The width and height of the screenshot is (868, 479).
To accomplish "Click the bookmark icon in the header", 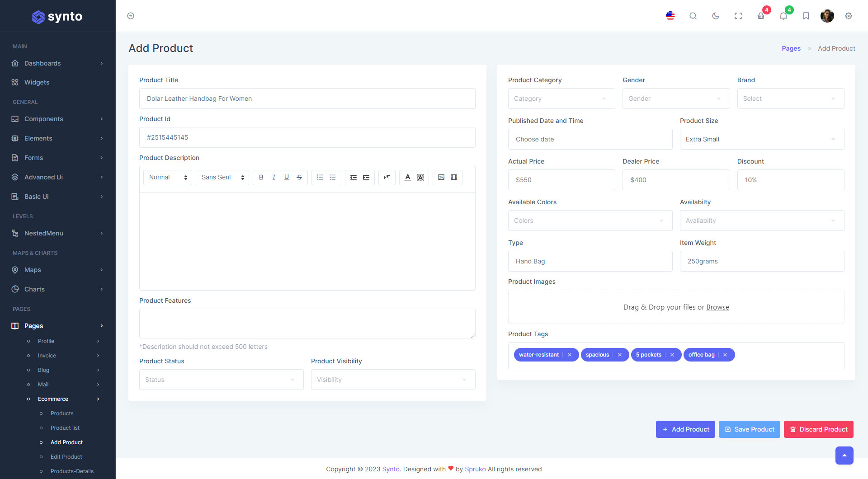I will (806, 16).
